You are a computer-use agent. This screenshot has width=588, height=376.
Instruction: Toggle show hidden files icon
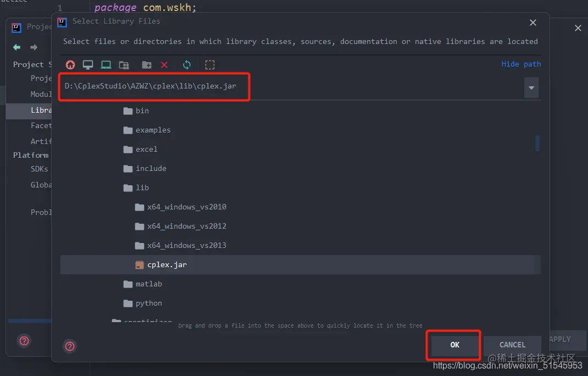pos(210,65)
